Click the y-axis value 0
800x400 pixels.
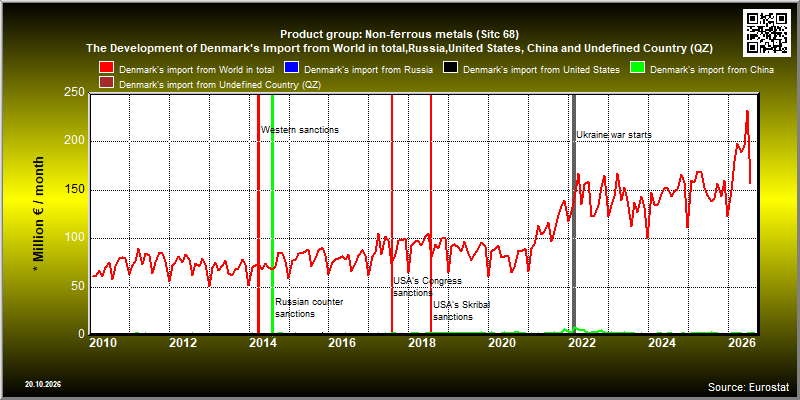point(82,334)
